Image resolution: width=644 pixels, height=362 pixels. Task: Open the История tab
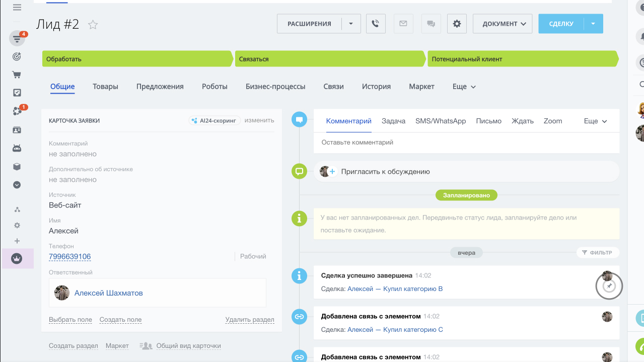(x=376, y=87)
